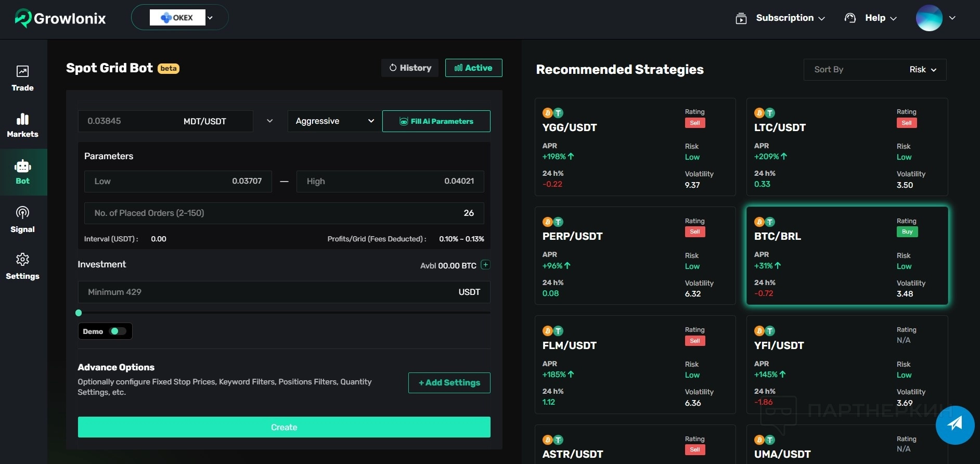Click the Buy rating badge on BTC/BRL

907,232
